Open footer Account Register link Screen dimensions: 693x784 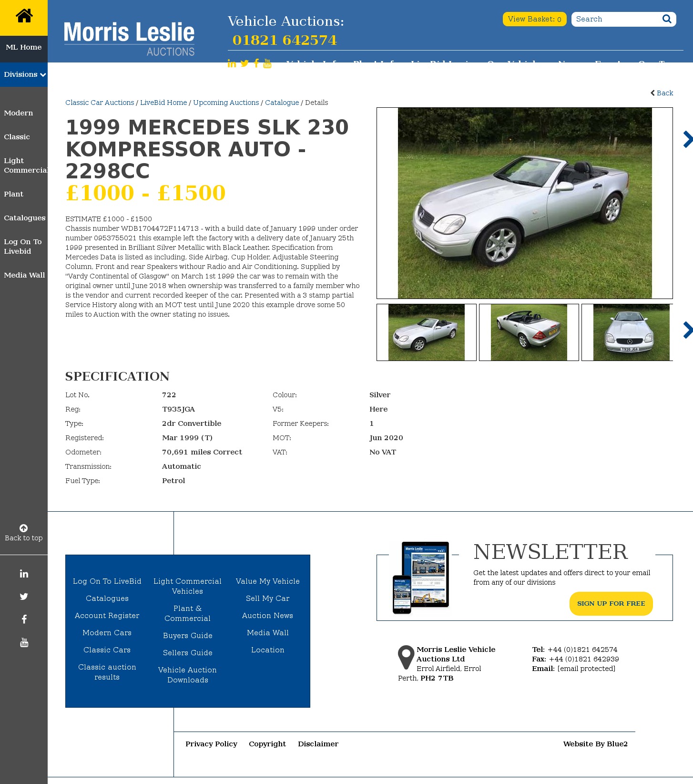(x=107, y=616)
